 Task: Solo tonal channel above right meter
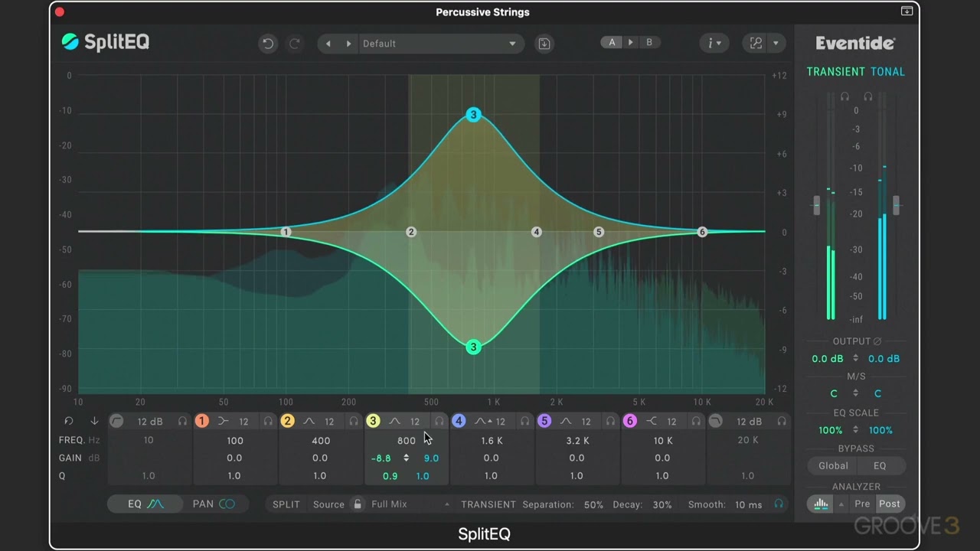[x=868, y=97]
